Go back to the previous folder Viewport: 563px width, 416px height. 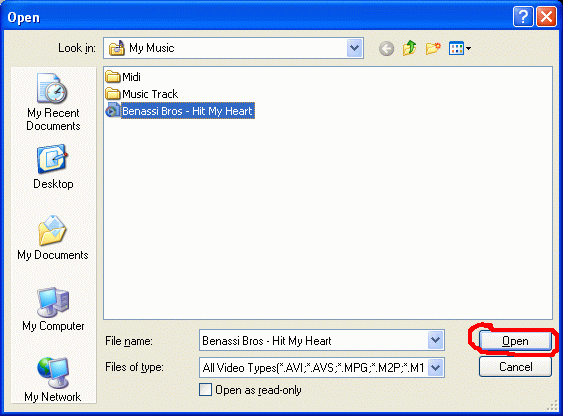(386, 48)
